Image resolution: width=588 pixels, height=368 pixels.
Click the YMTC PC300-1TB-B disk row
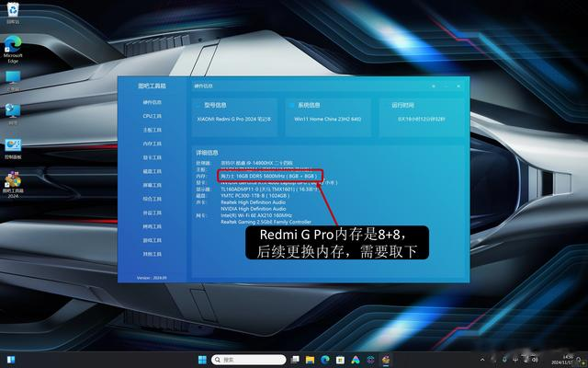[255, 196]
